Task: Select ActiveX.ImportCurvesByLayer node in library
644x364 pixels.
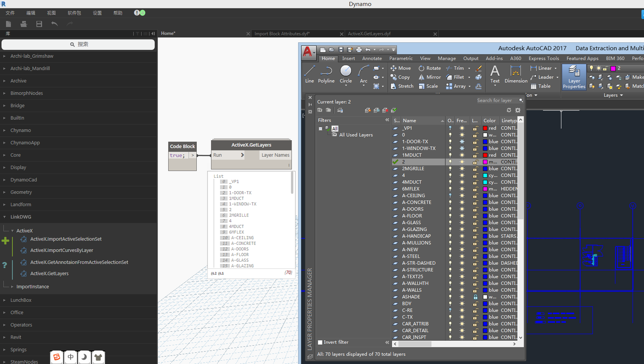Action: (x=62, y=251)
